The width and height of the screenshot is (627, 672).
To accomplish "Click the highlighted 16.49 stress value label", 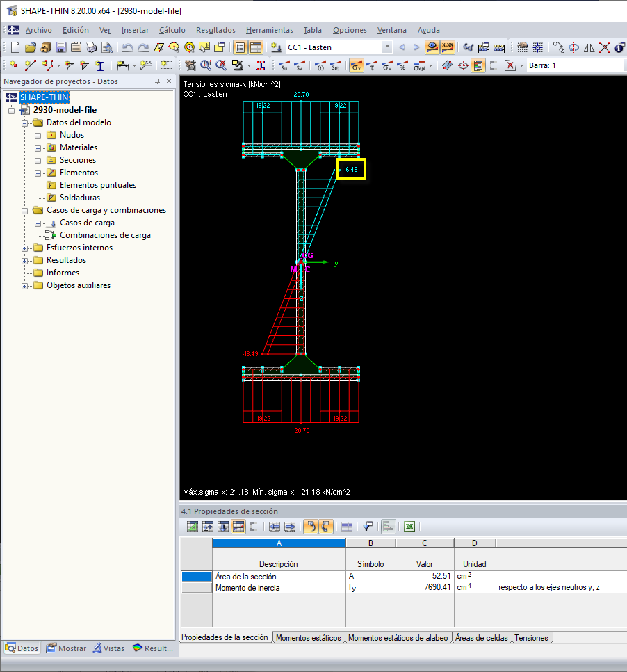I will click(x=351, y=169).
